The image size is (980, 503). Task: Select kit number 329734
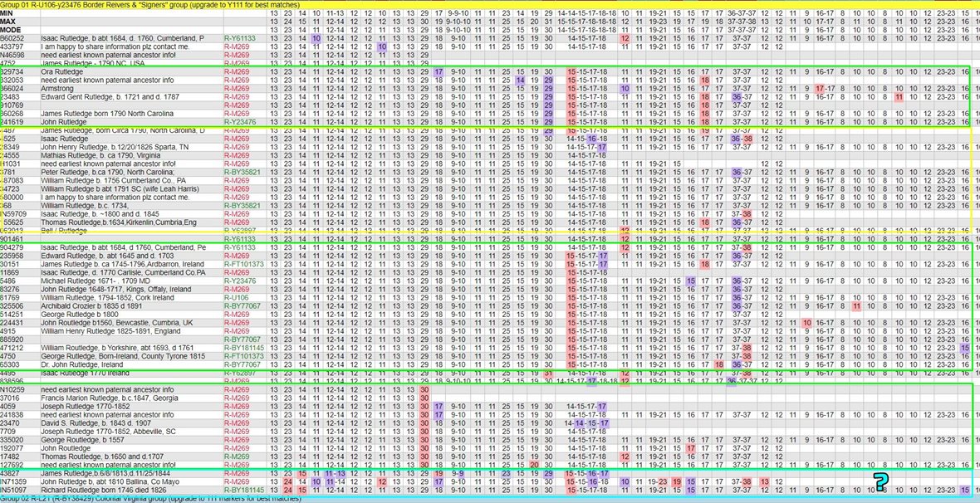(x=12, y=72)
